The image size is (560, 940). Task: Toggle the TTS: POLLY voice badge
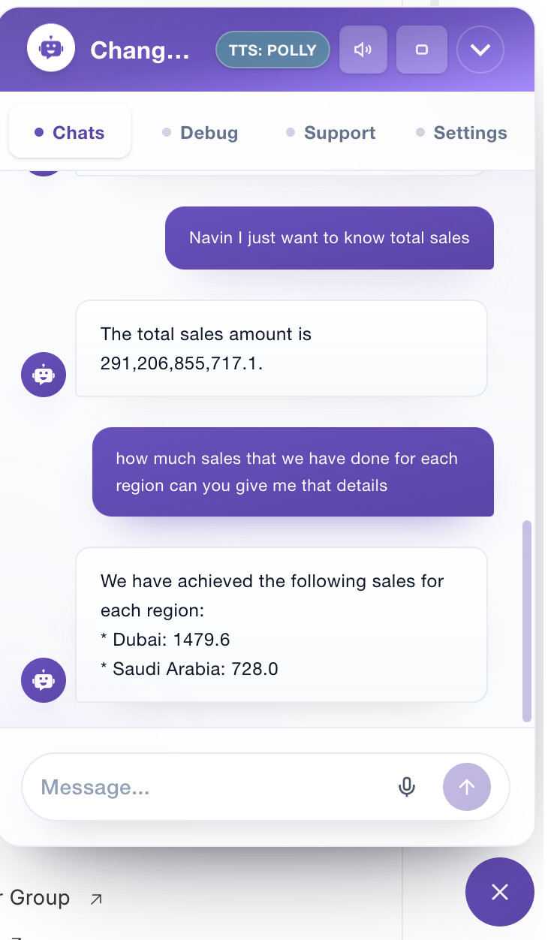pyautogui.click(x=272, y=50)
